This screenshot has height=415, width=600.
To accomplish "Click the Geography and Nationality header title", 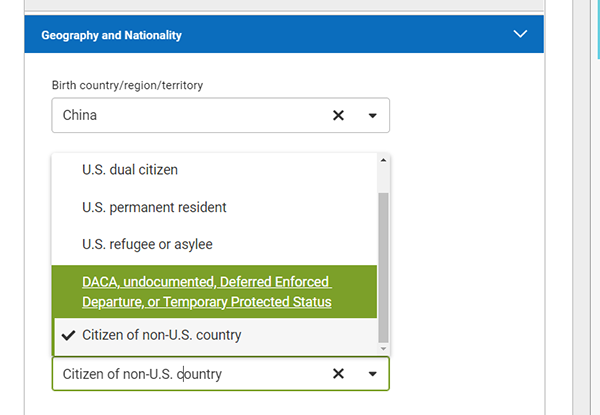I will click(x=111, y=35).
